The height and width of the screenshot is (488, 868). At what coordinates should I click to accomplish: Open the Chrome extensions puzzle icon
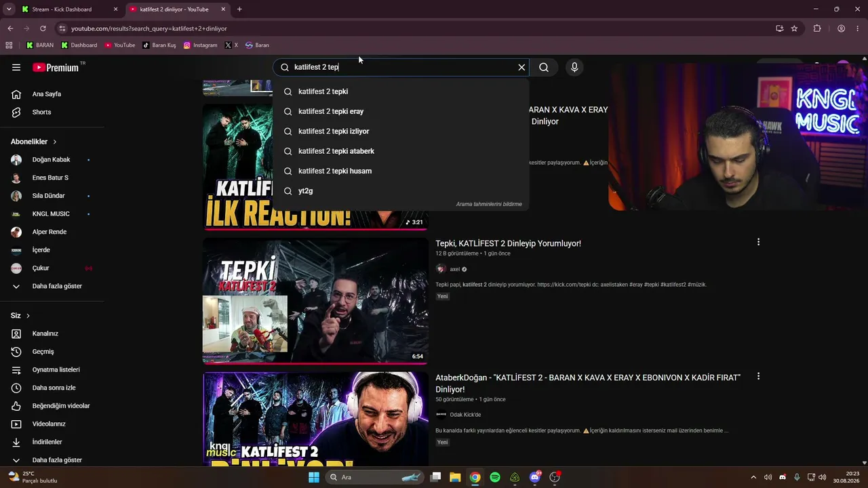pos(817,28)
